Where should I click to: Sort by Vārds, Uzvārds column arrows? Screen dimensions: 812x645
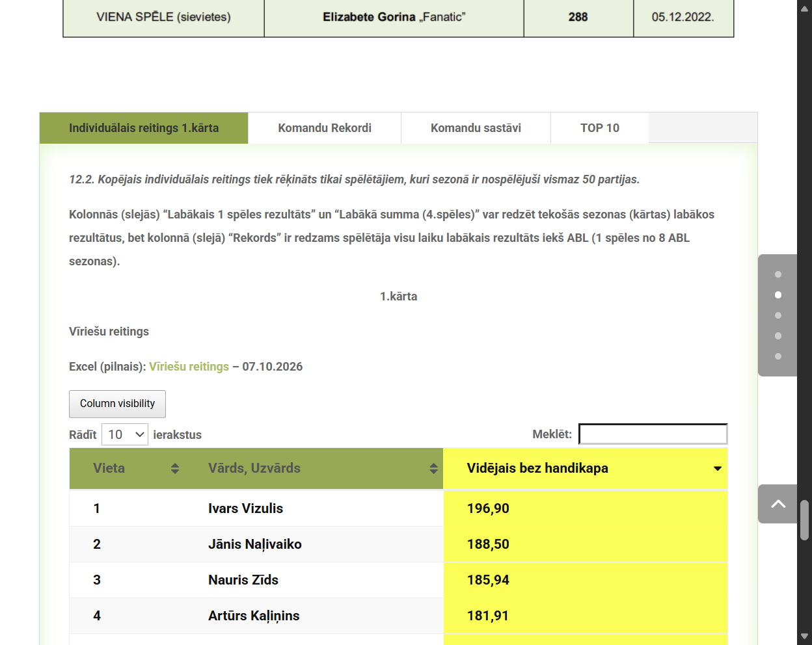coord(433,468)
